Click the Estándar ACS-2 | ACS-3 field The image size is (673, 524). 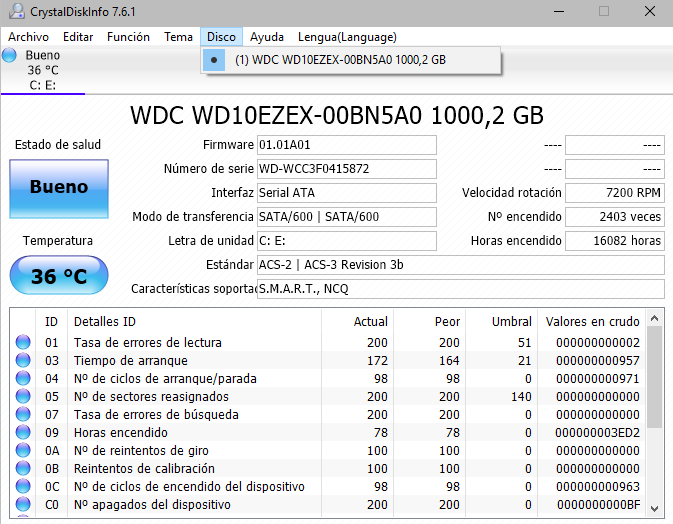pos(461,265)
